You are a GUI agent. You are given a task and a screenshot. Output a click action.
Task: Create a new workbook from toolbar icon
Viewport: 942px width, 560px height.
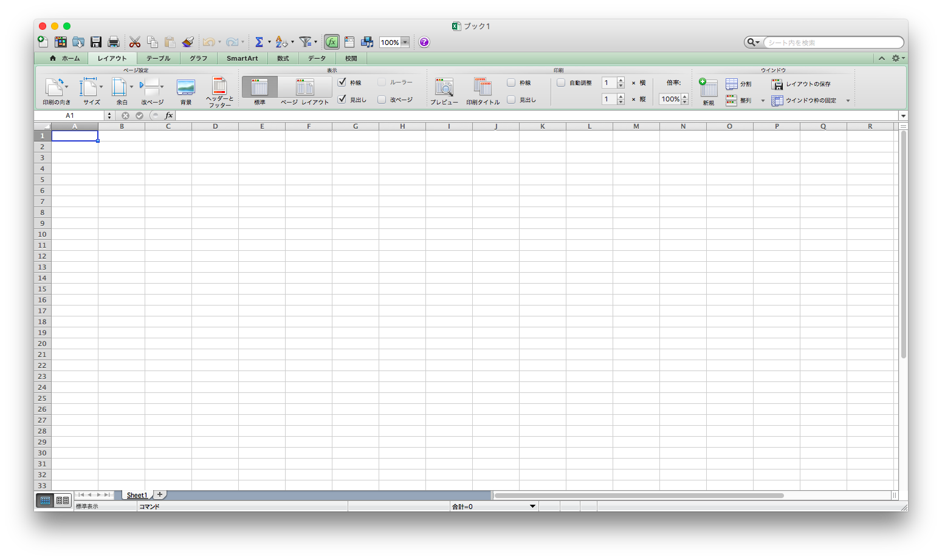[x=43, y=42]
